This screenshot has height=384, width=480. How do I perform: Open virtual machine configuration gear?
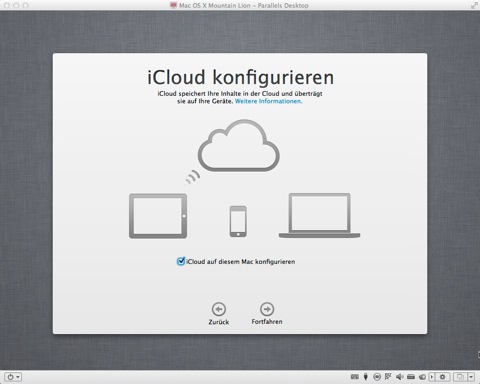442,377
